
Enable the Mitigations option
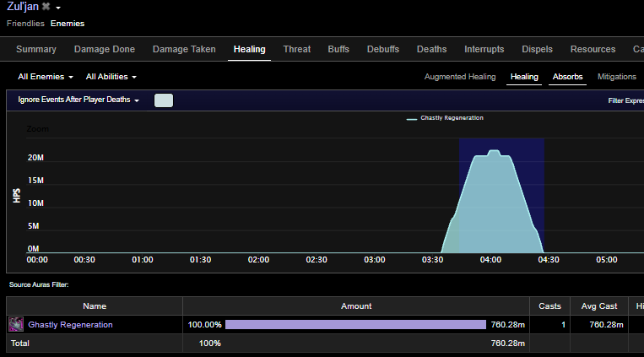click(617, 77)
